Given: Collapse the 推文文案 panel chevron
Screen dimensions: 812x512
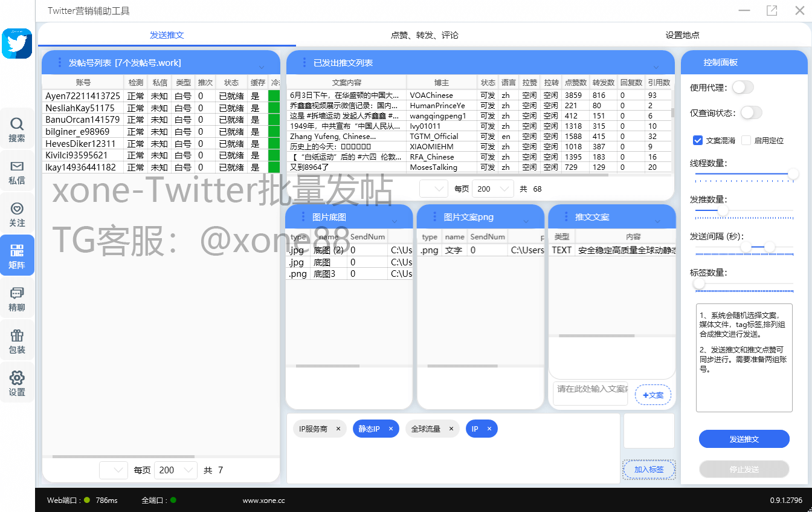Looking at the screenshot, I should pos(657,221).
